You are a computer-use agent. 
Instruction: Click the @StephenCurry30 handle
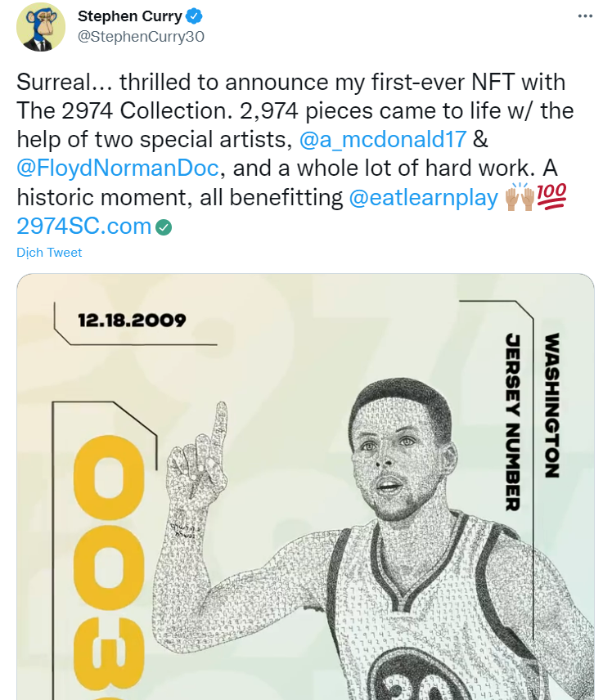(141, 37)
